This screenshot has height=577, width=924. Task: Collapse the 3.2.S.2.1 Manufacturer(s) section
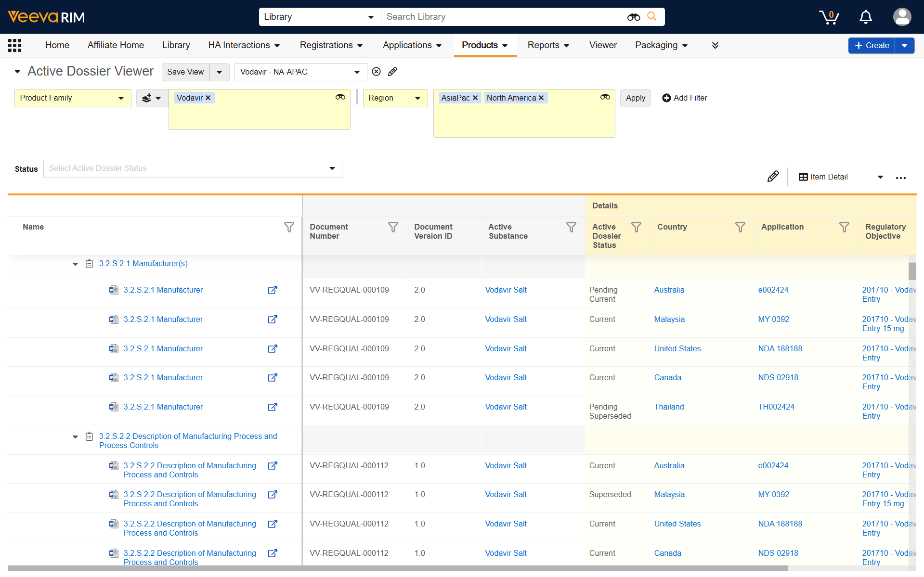[x=76, y=264]
